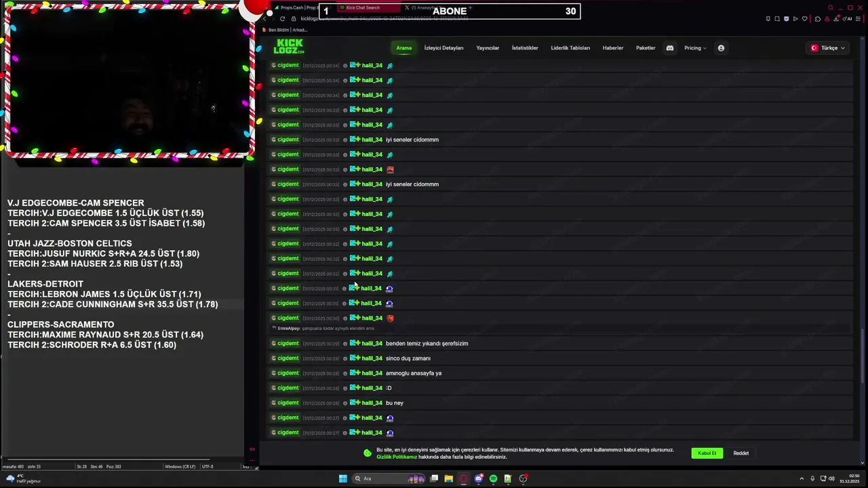Click 'UTAH JAZZ-BOSTON CELTICS' line in Notepad
The width and height of the screenshot is (868, 488).
(70, 243)
